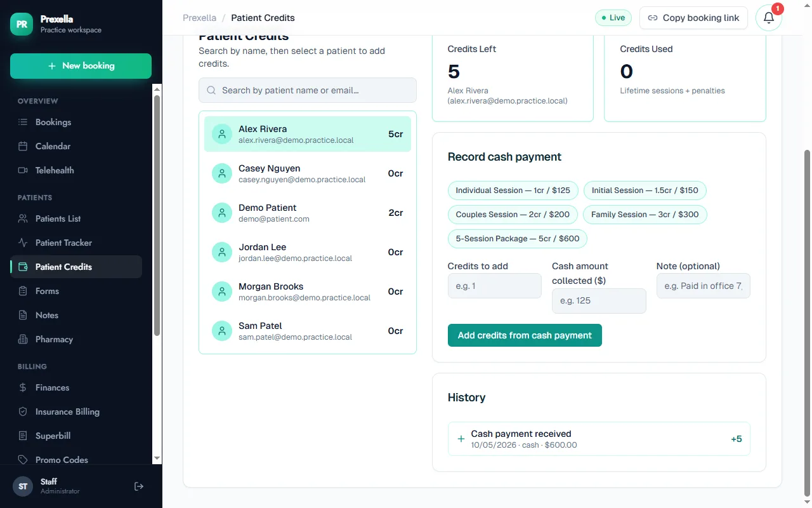Image resolution: width=812 pixels, height=508 pixels.
Task: Click the Telehealth camera icon
Action: click(x=23, y=170)
